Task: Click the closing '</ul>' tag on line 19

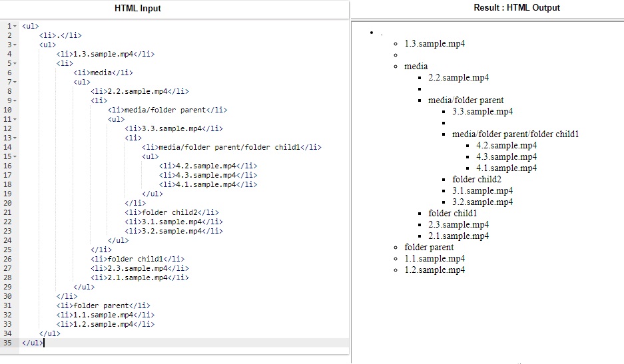Action: (153, 194)
